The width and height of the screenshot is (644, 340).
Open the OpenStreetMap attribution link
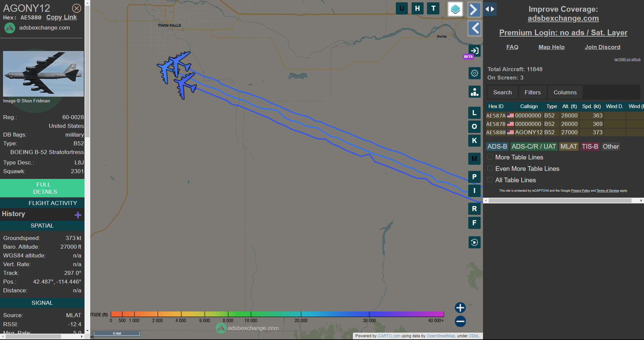pyautogui.click(x=441, y=336)
